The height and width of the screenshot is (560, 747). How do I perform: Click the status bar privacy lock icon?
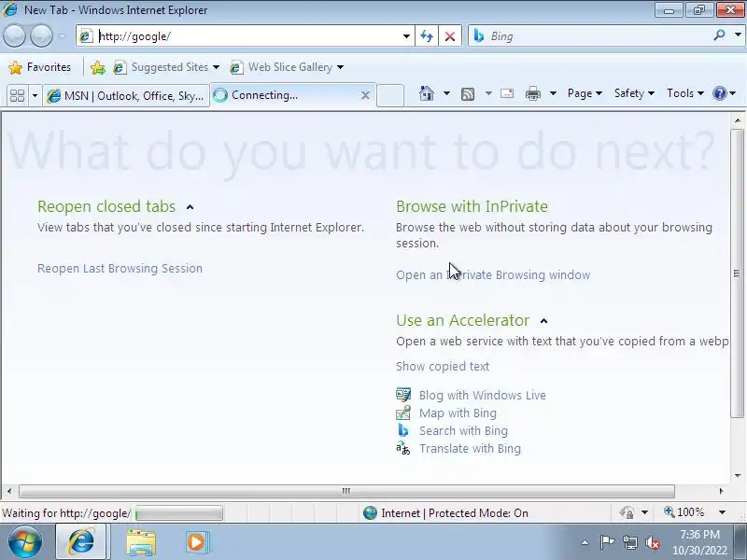[x=627, y=512]
